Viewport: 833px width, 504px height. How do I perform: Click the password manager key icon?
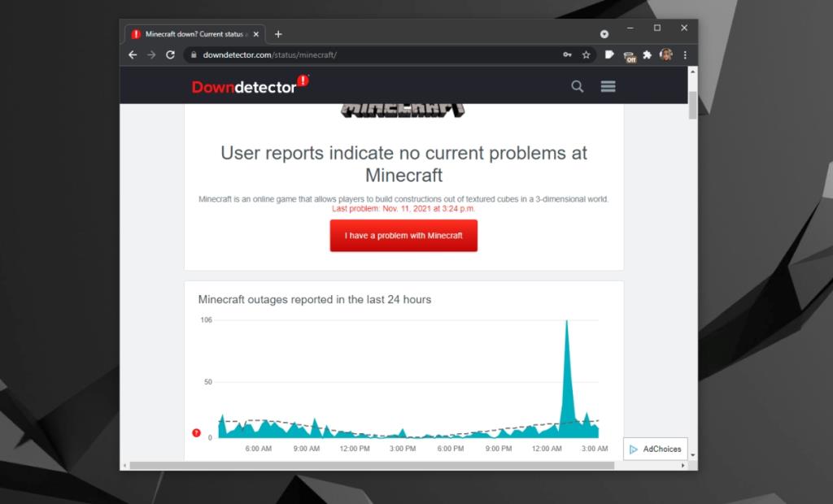[567, 54]
